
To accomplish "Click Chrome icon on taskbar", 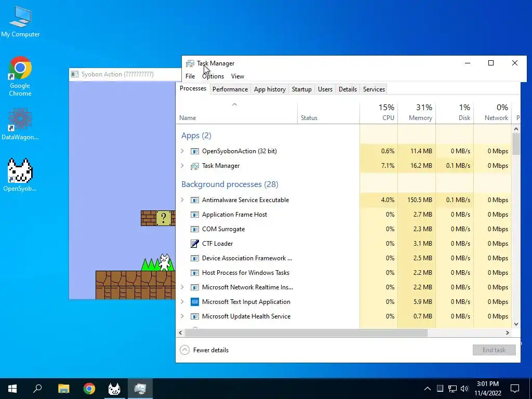I will [x=89, y=389].
